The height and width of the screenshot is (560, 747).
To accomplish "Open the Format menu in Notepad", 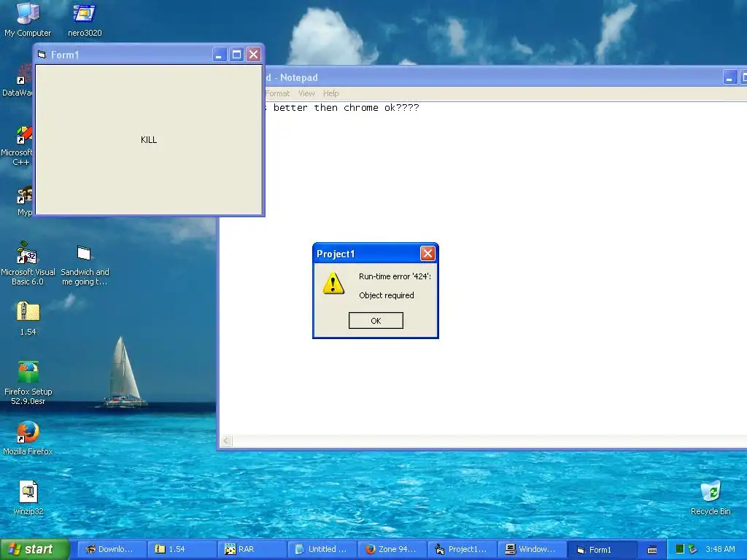I will point(277,93).
